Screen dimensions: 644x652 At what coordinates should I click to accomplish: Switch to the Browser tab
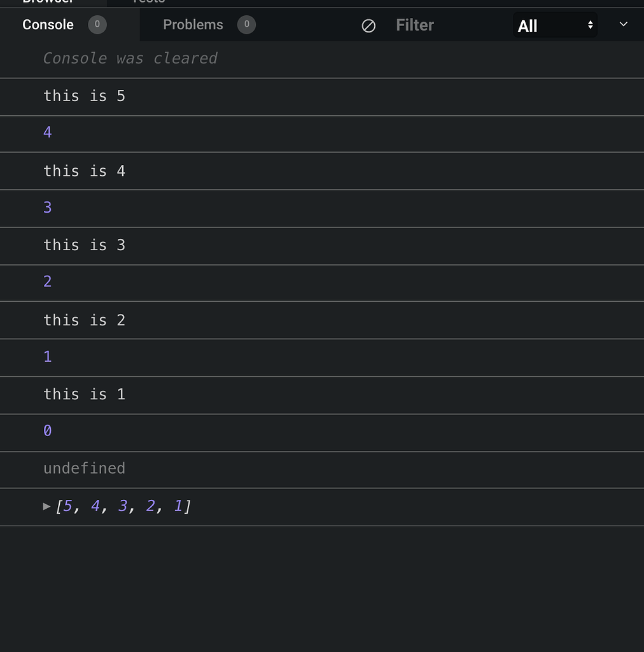(48, 3)
